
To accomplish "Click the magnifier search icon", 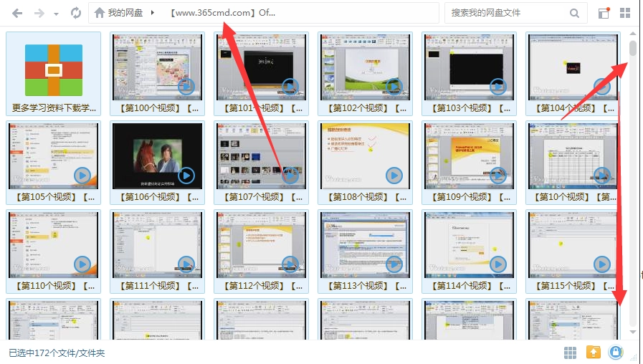I will click(574, 13).
